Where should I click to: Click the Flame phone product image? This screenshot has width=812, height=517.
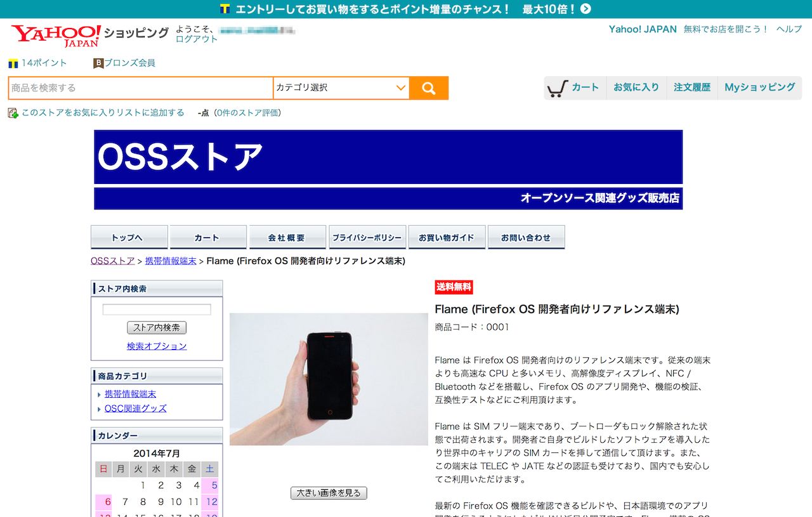329,379
